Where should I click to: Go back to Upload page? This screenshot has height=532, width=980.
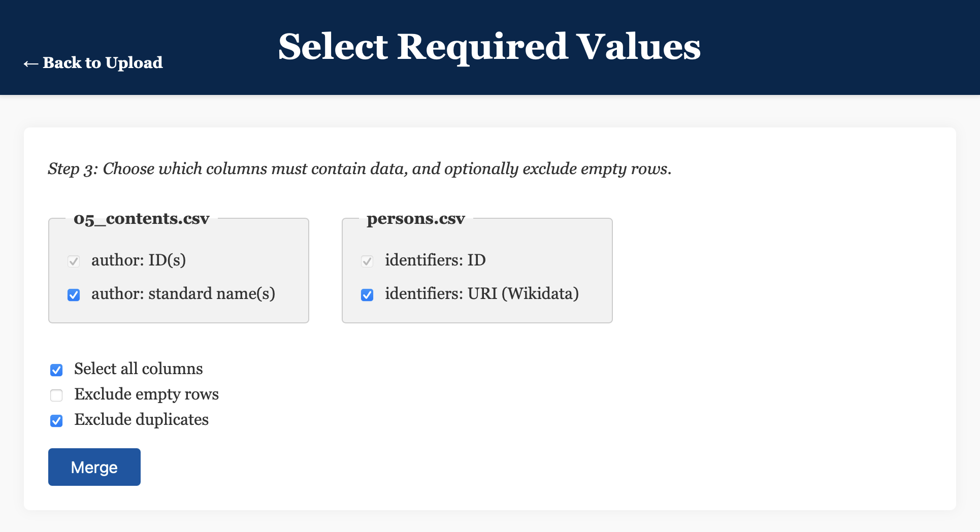93,62
